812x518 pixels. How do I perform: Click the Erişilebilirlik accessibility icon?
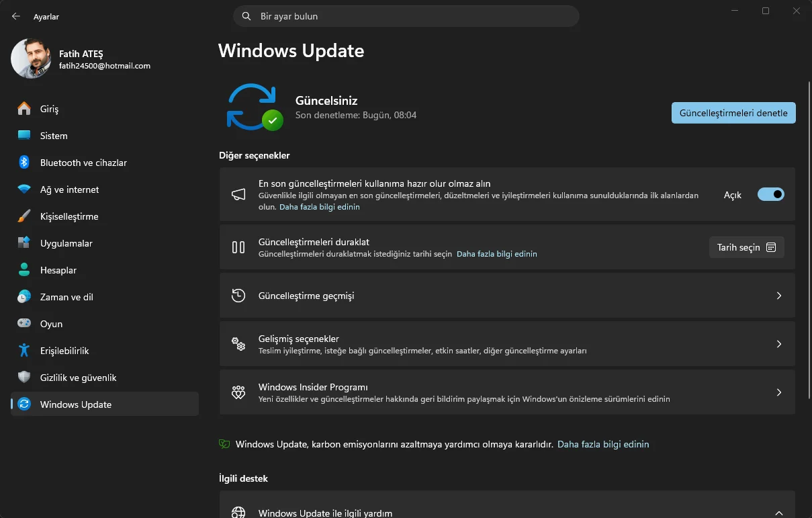click(24, 351)
